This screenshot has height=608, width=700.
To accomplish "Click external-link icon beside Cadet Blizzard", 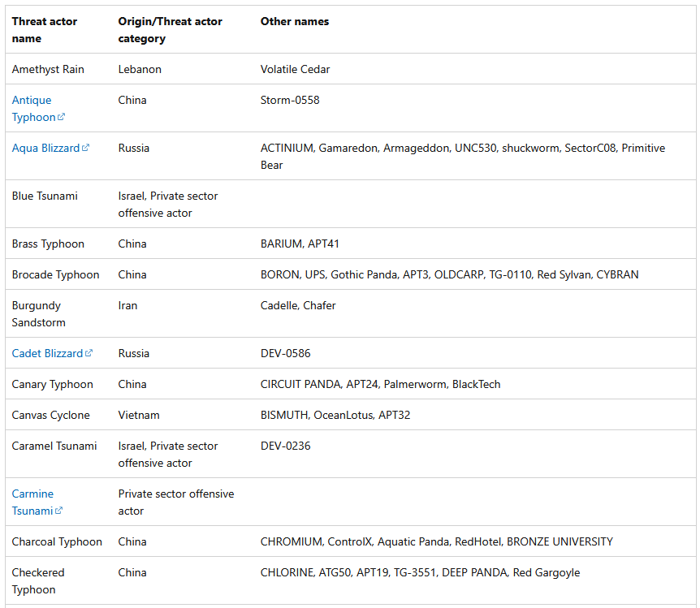I will [x=89, y=352].
